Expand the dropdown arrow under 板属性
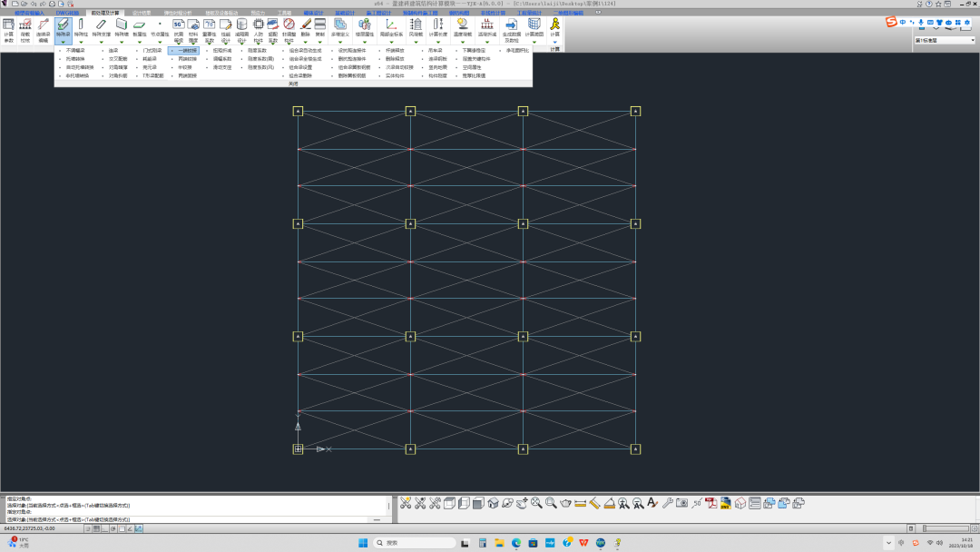The image size is (980, 552). [x=140, y=42]
